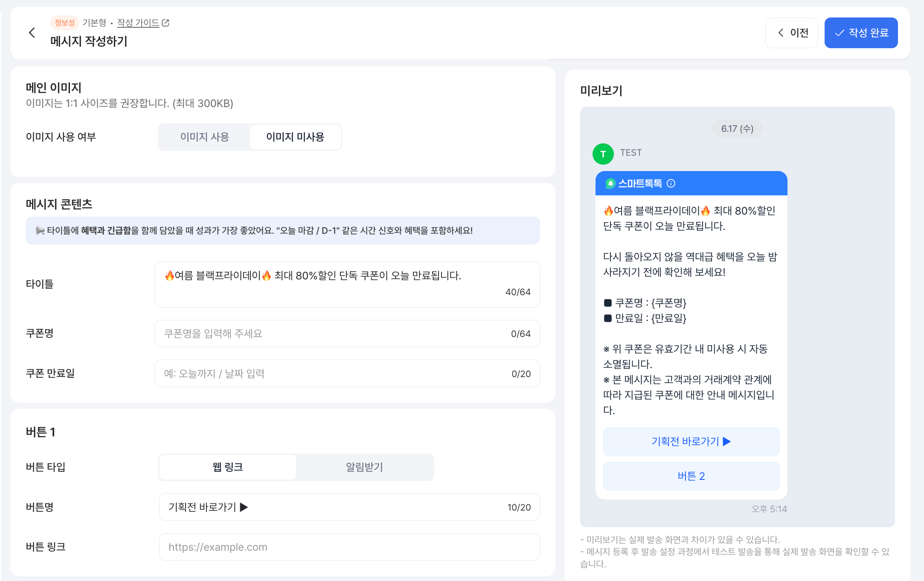Click the 작성 완료 button
The width and height of the screenshot is (924, 581).
(861, 33)
